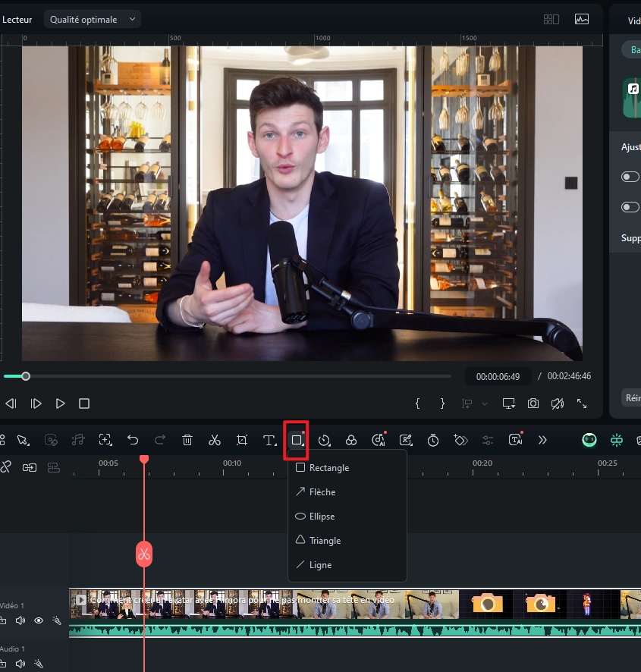Expand the marker options small chevron in the player controls

485,404
